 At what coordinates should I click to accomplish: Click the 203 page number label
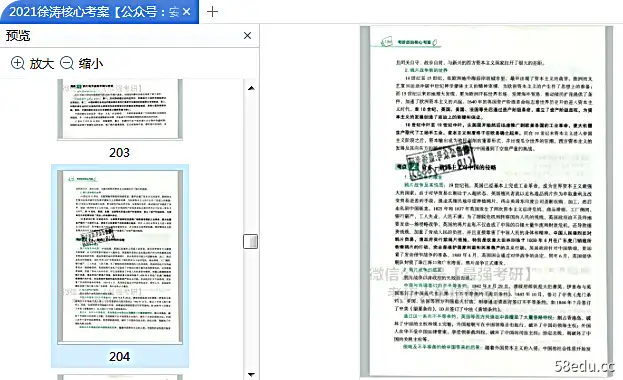tap(119, 153)
